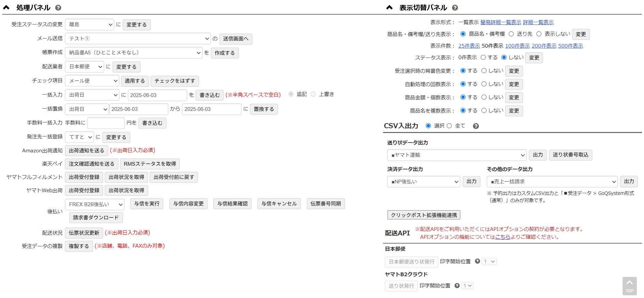The image size is (644, 298).
Task: Select しない for 商品名を複数表示
Action: [x=484, y=111]
